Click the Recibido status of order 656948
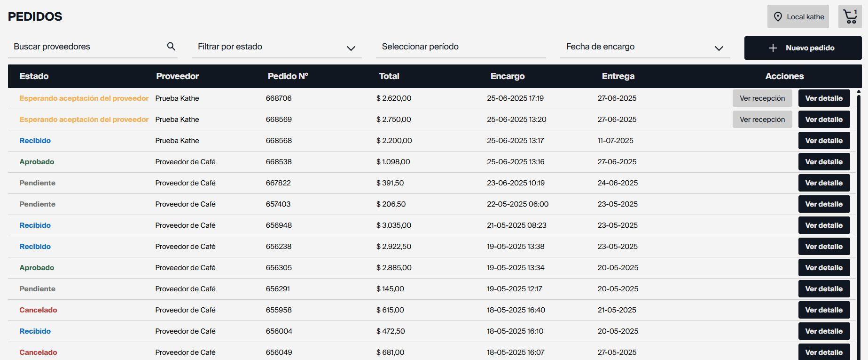Image resolution: width=868 pixels, height=360 pixels. [35, 225]
